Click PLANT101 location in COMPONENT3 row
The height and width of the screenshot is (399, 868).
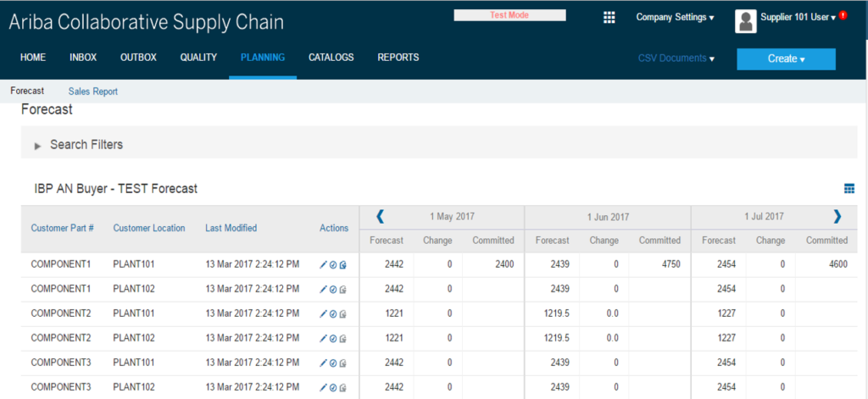(x=133, y=363)
